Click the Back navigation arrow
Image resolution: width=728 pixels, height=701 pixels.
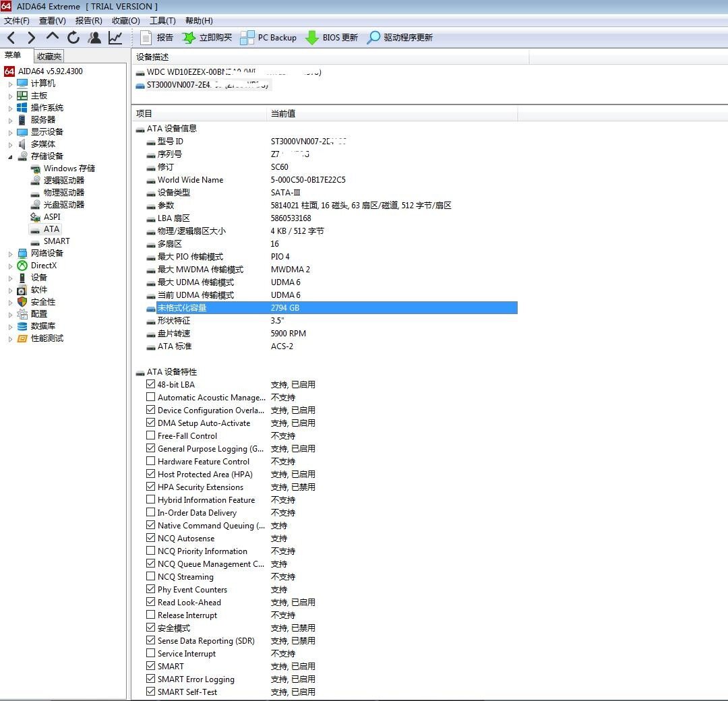coord(11,38)
